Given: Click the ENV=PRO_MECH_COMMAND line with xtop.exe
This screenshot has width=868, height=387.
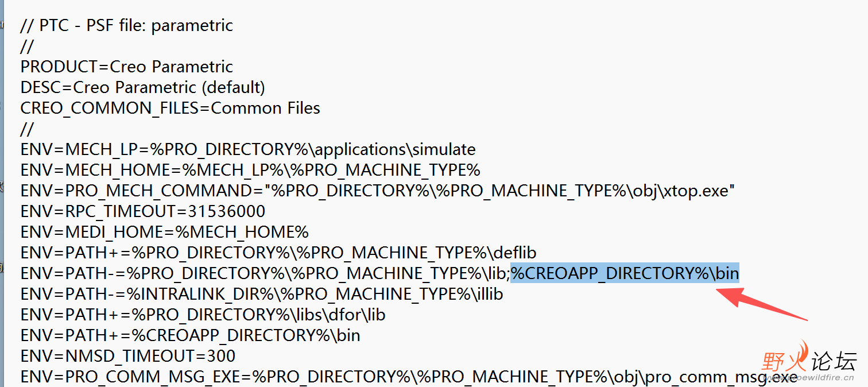Looking at the screenshot, I should [x=378, y=191].
